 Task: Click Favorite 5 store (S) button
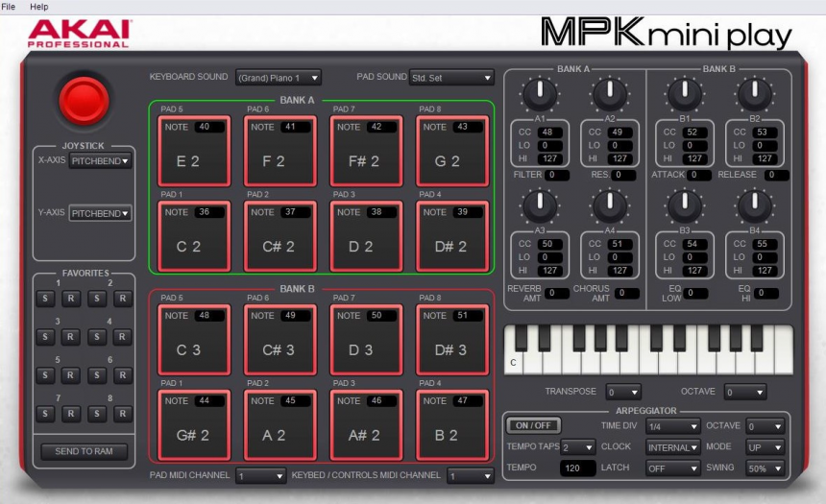pos(45,375)
